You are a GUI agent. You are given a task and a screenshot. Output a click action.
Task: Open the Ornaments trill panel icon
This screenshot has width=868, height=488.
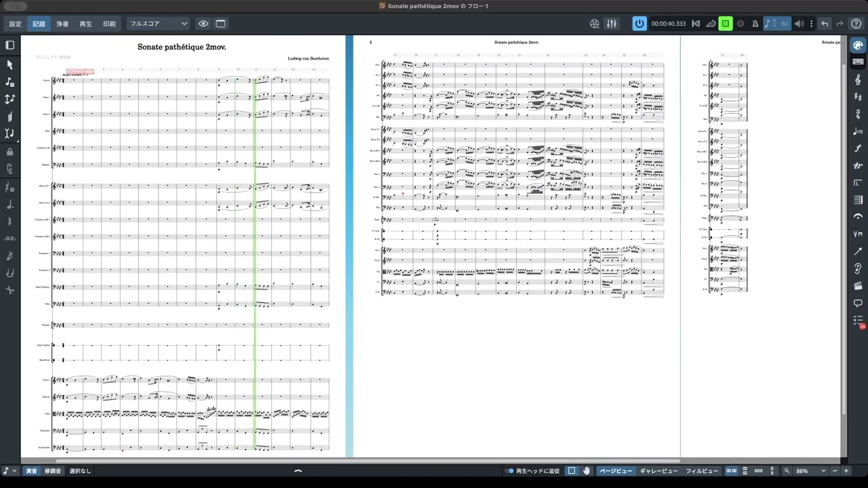click(x=858, y=165)
